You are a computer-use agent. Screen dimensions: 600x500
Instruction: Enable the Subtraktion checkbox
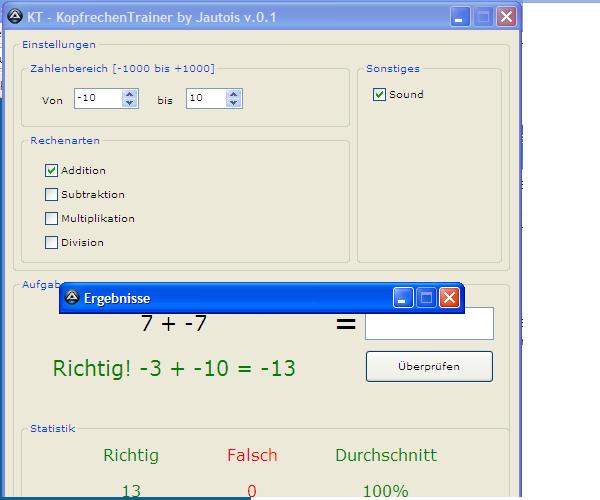[x=52, y=195]
